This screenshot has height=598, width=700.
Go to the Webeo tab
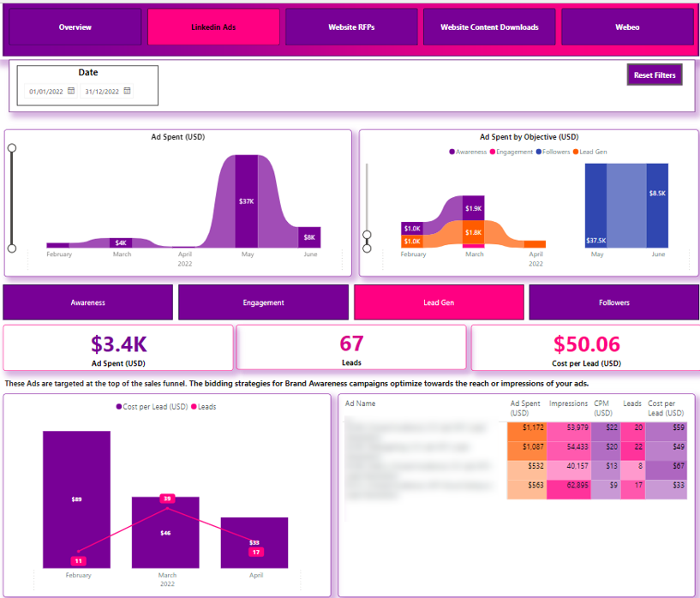point(626,27)
